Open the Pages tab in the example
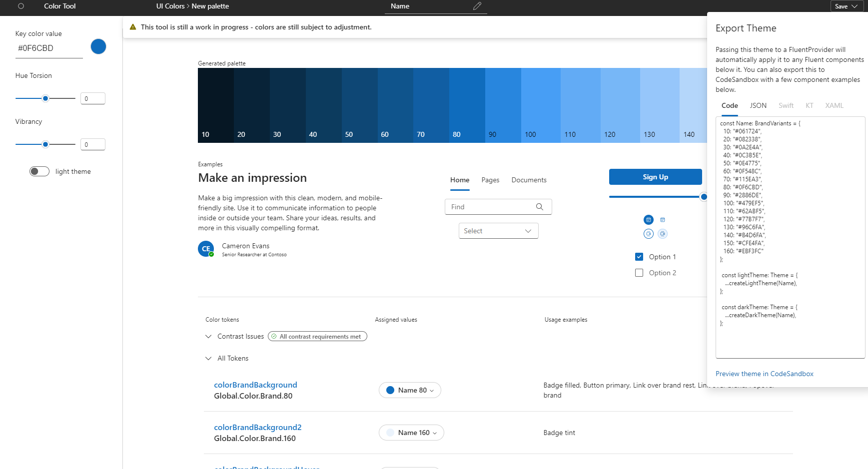The image size is (868, 469). pos(490,180)
